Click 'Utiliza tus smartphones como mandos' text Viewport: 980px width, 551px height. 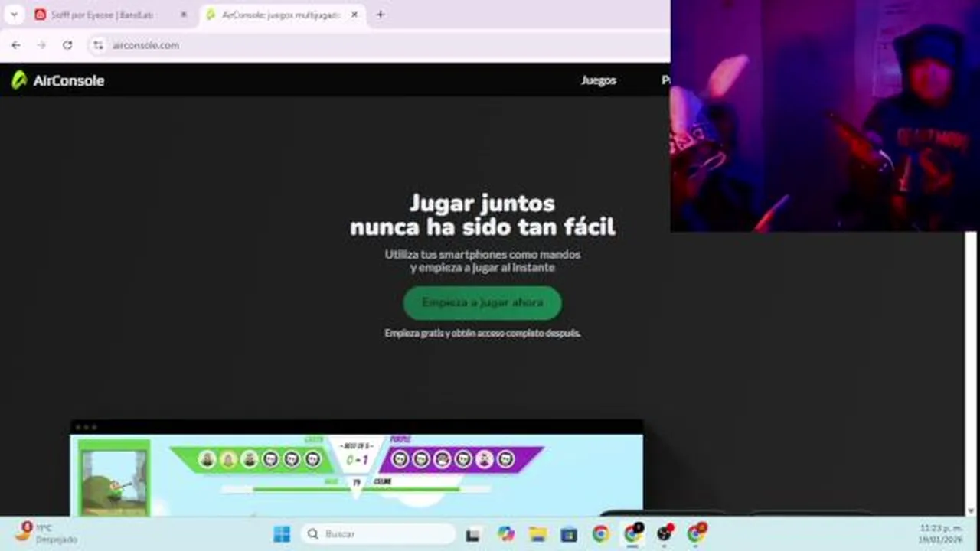coord(482,254)
